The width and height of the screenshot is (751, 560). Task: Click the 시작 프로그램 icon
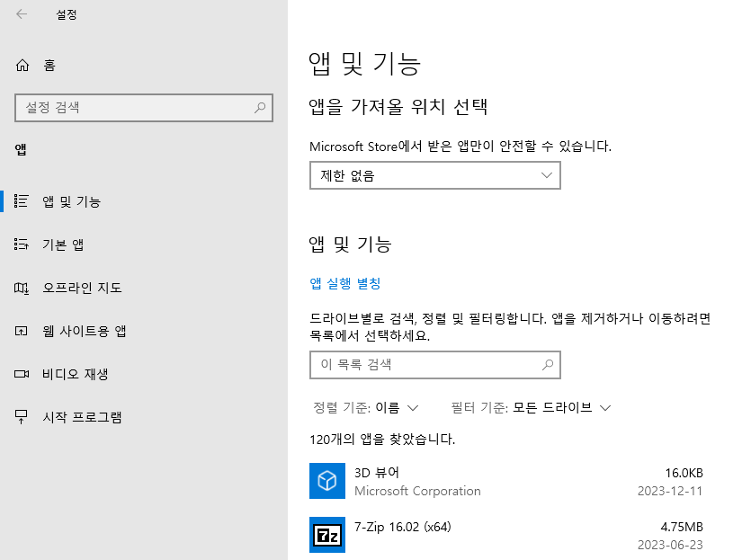pos(21,417)
